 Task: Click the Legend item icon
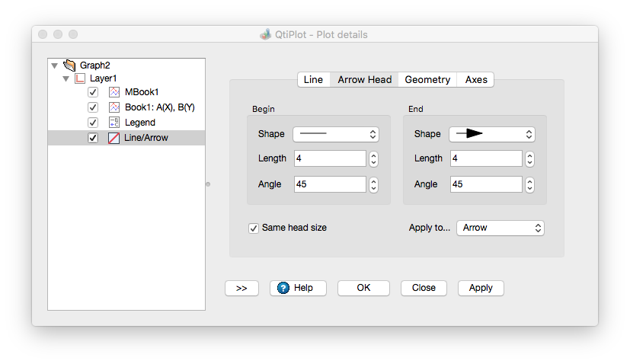[x=114, y=123]
